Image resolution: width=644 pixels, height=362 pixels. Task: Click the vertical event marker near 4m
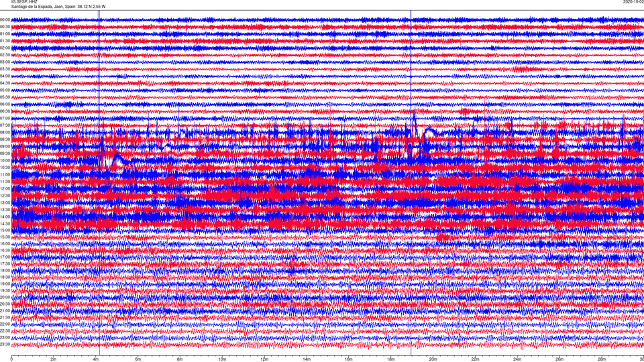point(99,182)
